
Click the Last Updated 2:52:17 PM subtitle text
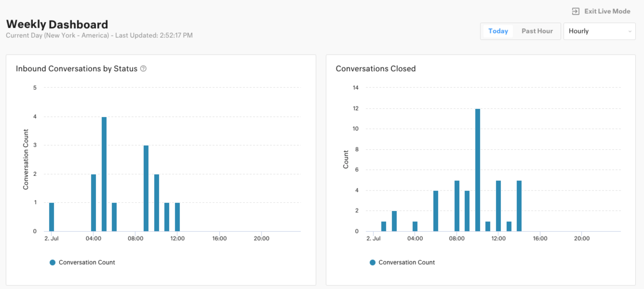(154, 35)
